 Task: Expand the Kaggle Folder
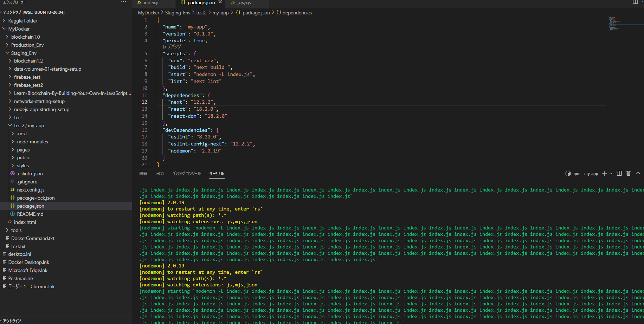(22, 21)
